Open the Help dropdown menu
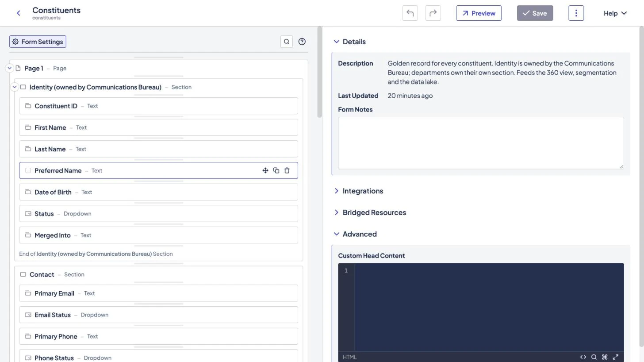This screenshot has height=362, width=644. pos(615,13)
